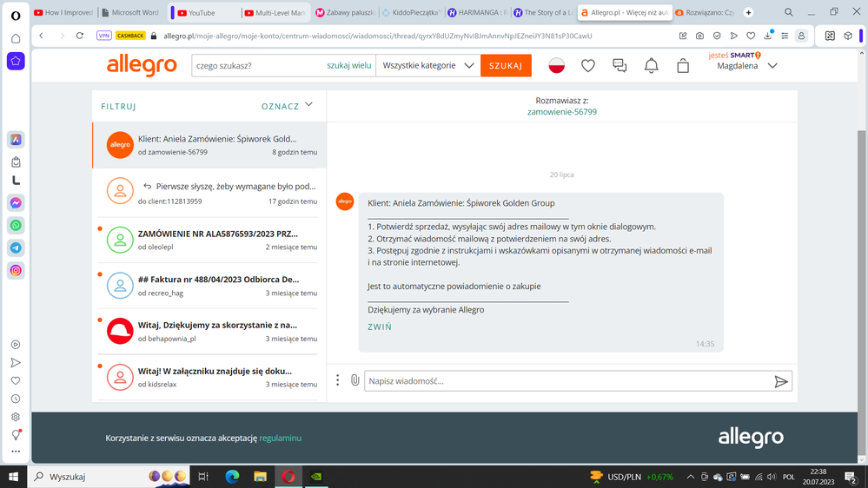
Task: Open Messenger in the Opera sidebar
Action: pos(16,203)
